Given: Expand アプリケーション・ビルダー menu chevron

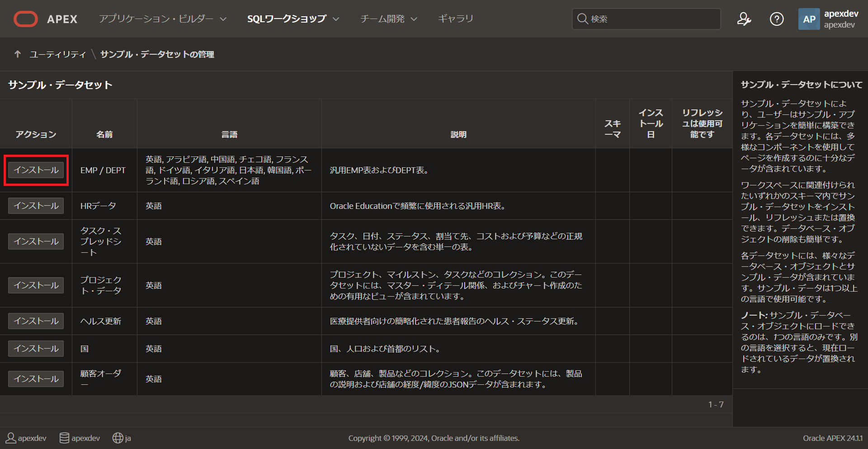Looking at the screenshot, I should tap(223, 19).
